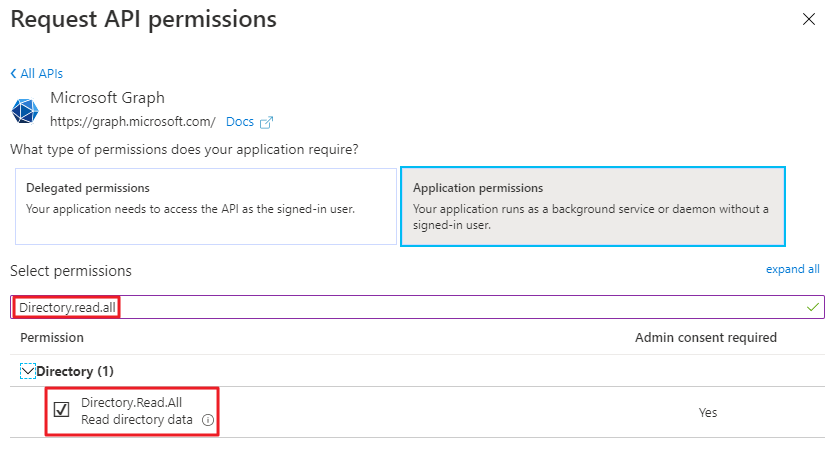The width and height of the screenshot is (836, 449).
Task: Click the Directory.Read.All permission name
Action: pyautogui.click(x=131, y=403)
